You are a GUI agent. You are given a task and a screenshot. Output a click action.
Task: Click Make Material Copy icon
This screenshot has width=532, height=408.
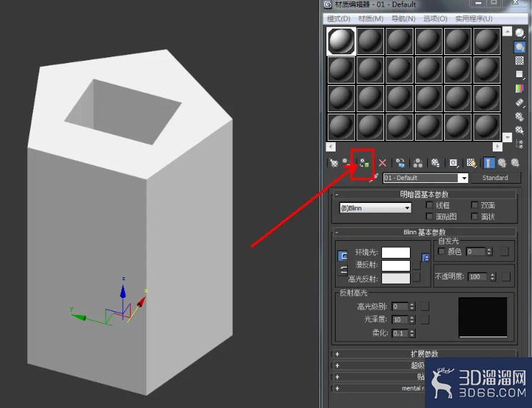tap(401, 163)
